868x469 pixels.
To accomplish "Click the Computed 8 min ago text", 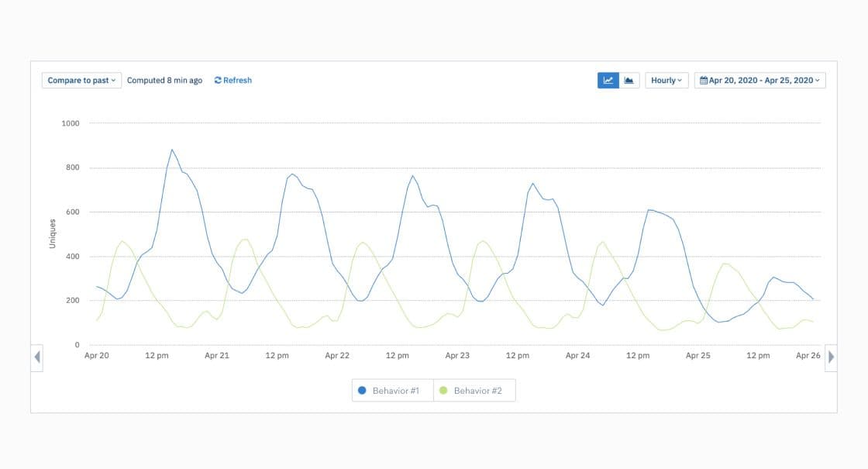I will [x=164, y=81].
